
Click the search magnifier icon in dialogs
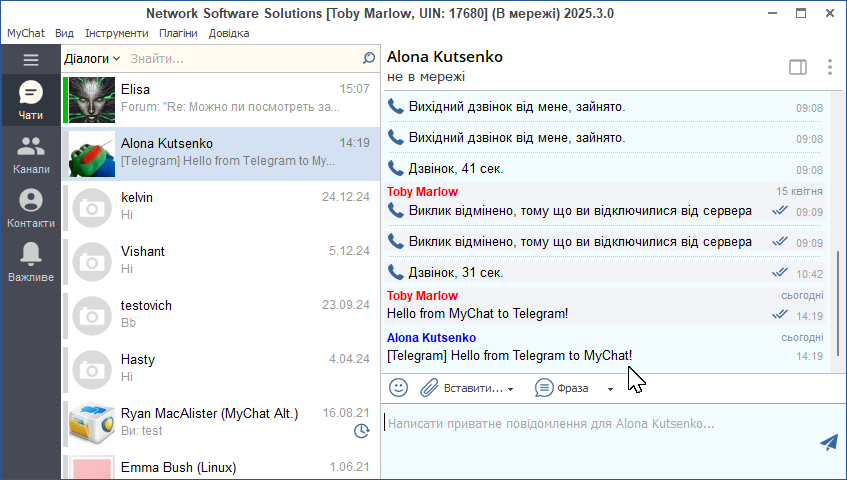pos(368,58)
